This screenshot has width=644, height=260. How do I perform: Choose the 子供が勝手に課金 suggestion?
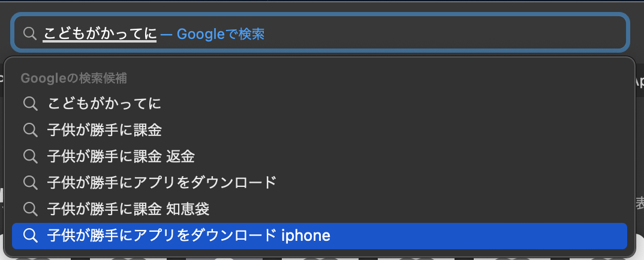tap(104, 130)
